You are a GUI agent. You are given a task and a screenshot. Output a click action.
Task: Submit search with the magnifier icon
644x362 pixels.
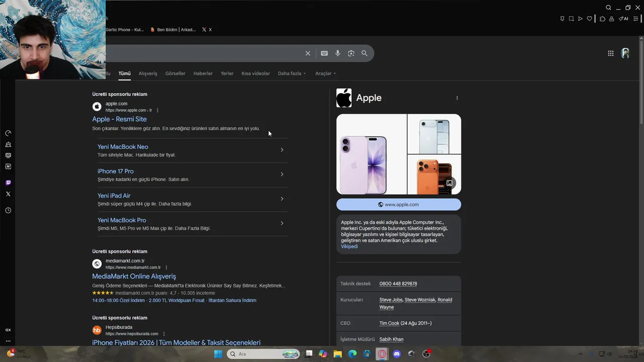click(x=364, y=53)
